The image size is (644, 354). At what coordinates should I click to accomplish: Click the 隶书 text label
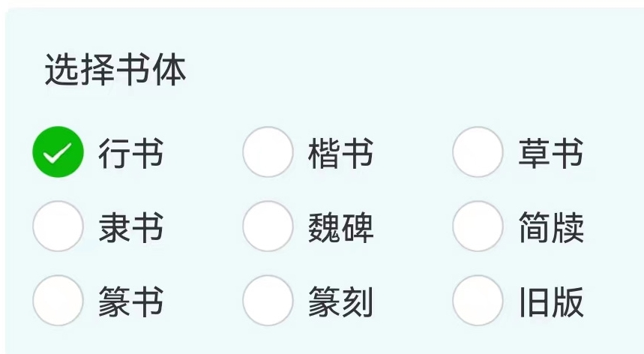[x=130, y=228]
